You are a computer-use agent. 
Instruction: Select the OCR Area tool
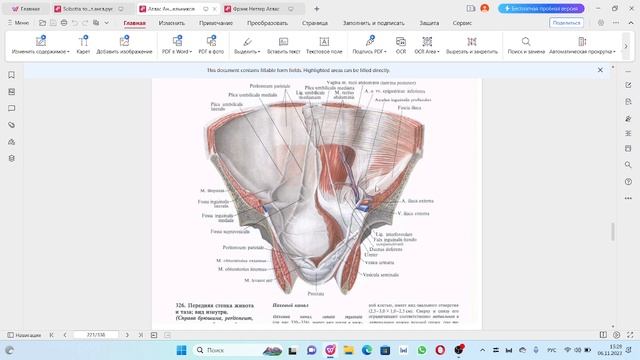click(427, 45)
